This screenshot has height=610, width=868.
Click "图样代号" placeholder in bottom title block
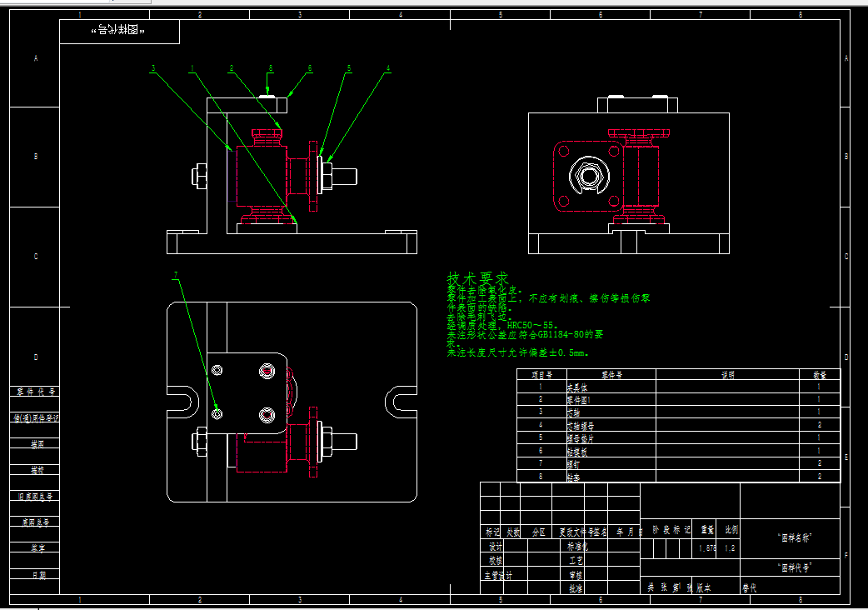(x=795, y=567)
